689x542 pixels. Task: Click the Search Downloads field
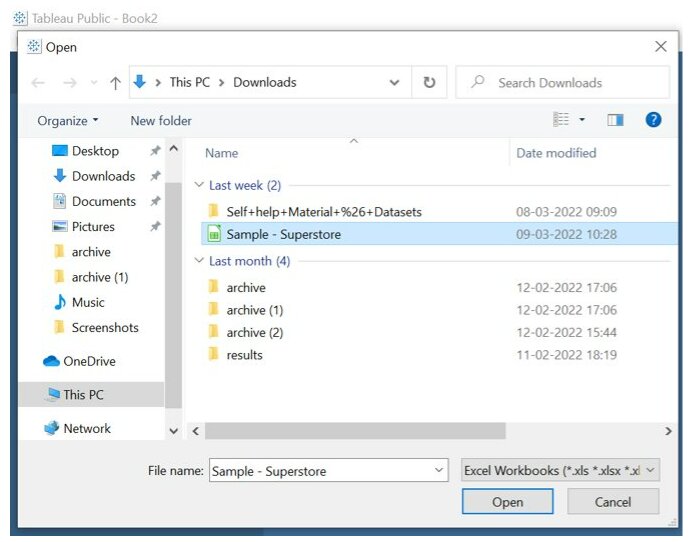562,82
